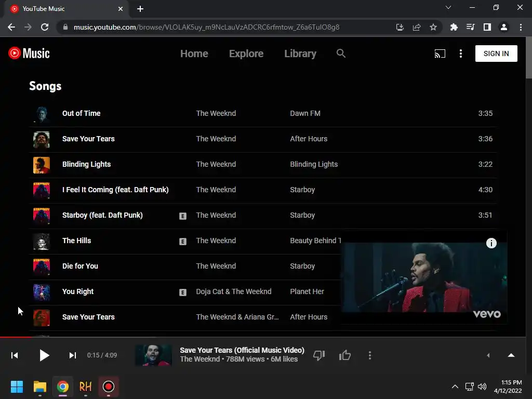Open the clock and date in taskbar
The image size is (532, 399).
pos(508,387)
